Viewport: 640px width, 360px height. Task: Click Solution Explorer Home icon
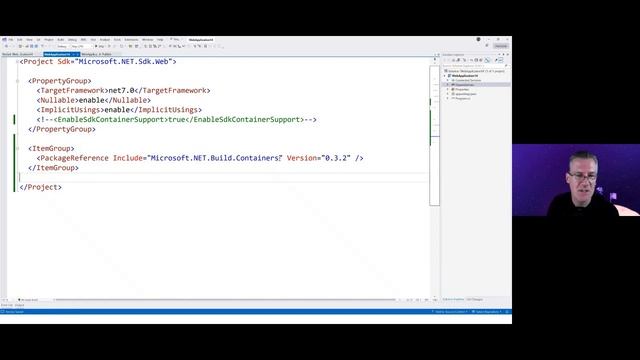click(x=453, y=60)
